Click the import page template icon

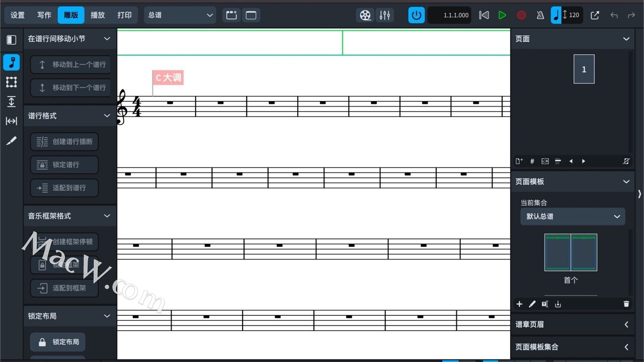558,304
